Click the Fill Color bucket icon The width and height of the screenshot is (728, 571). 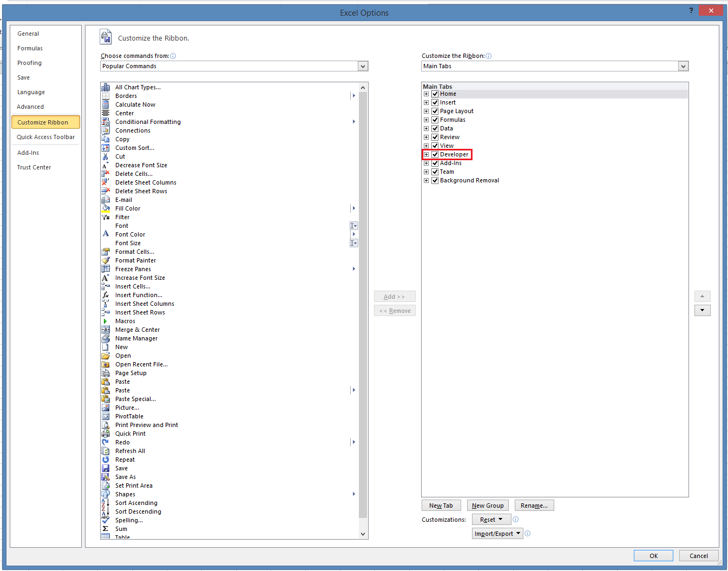click(106, 208)
